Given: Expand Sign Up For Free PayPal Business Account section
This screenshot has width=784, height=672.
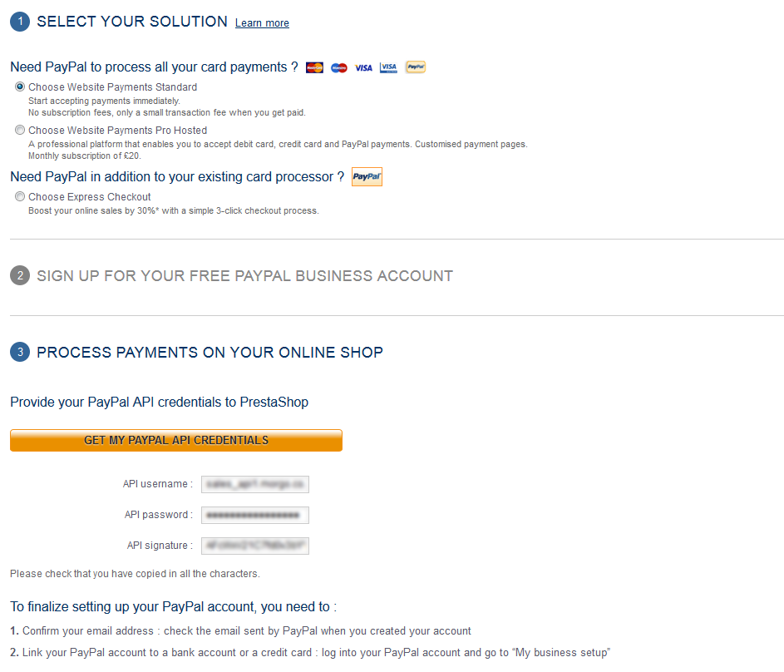Looking at the screenshot, I should point(244,276).
